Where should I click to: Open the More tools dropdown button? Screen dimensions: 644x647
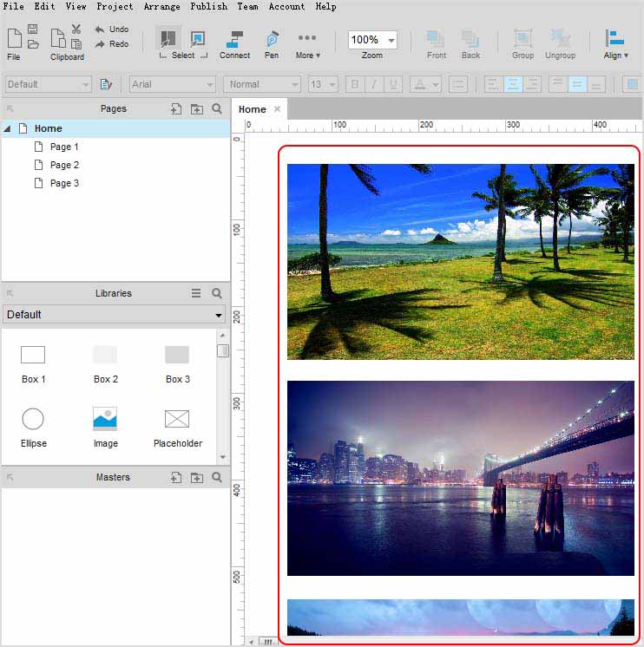pos(307,44)
